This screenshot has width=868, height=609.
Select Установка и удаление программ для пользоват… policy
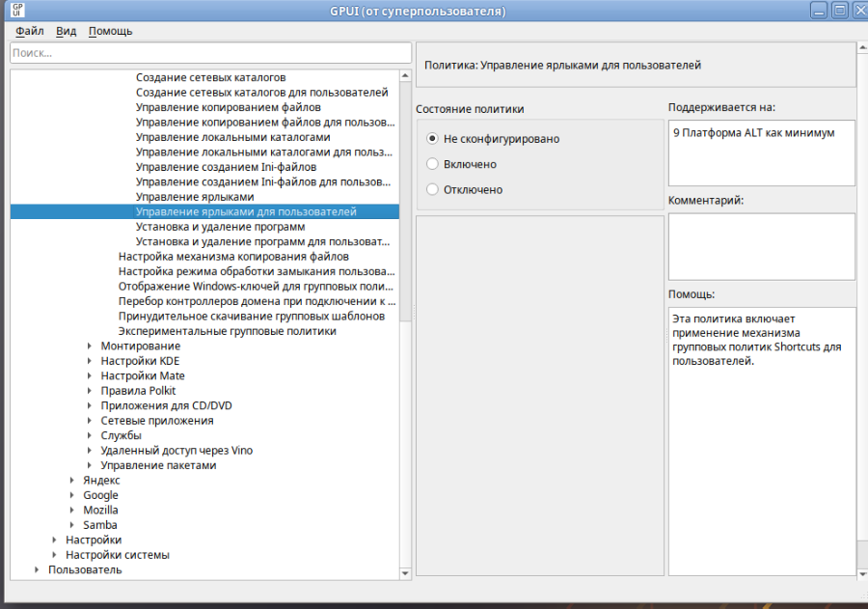coord(263,241)
